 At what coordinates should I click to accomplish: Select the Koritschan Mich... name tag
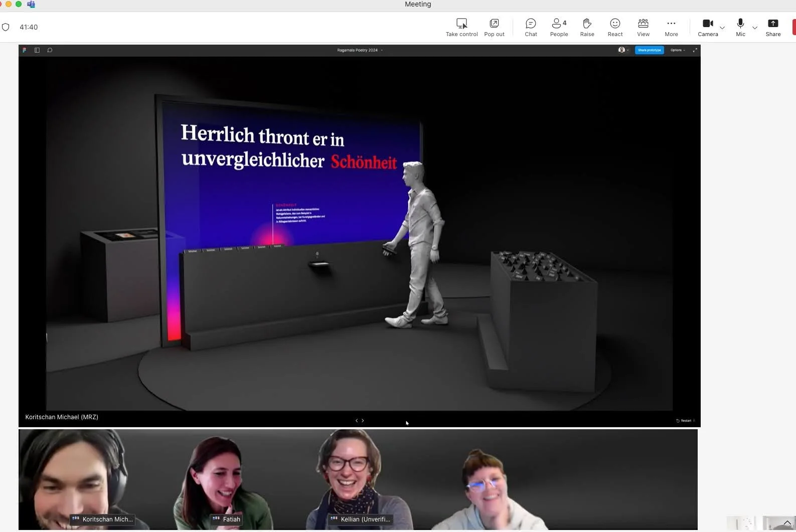pyautogui.click(x=102, y=519)
